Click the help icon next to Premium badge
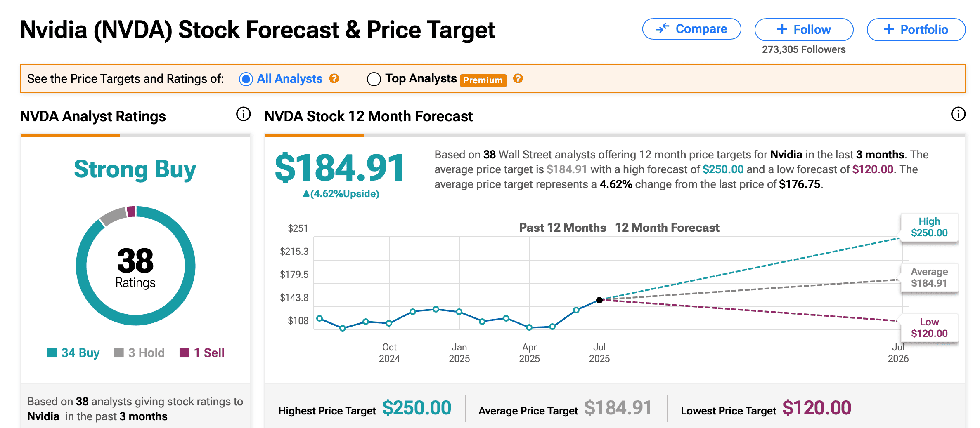This screenshot has width=980, height=428. [x=518, y=78]
